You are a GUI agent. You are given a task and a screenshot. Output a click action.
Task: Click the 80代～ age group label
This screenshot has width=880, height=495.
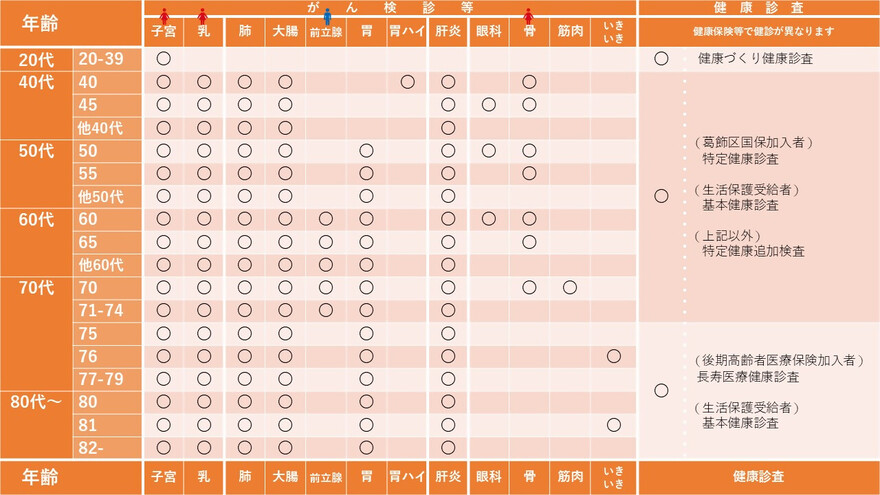coord(36,402)
